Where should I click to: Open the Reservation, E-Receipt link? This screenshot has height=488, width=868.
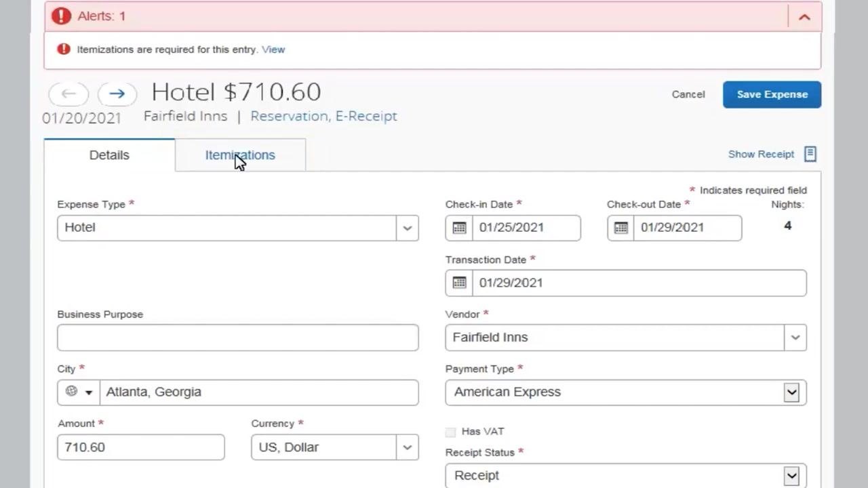[323, 116]
